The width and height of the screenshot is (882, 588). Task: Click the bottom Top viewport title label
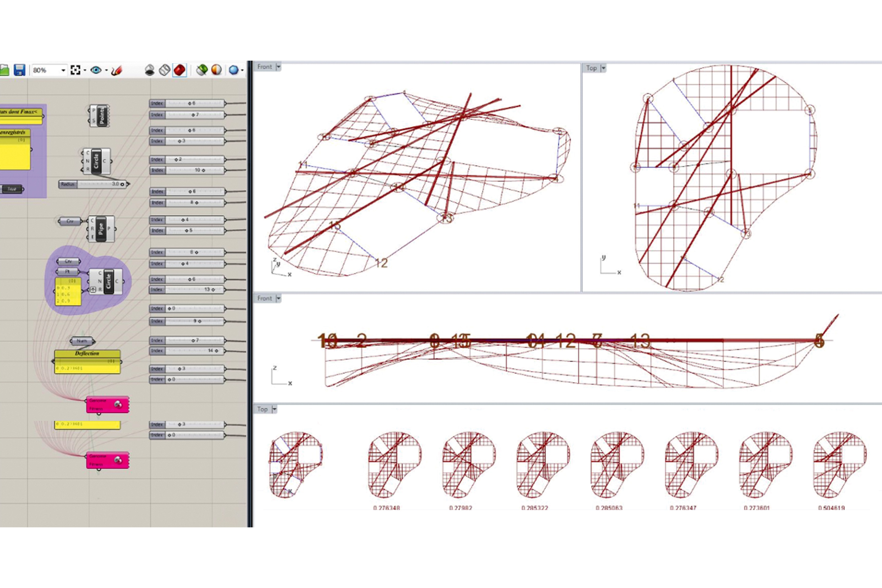click(x=262, y=409)
